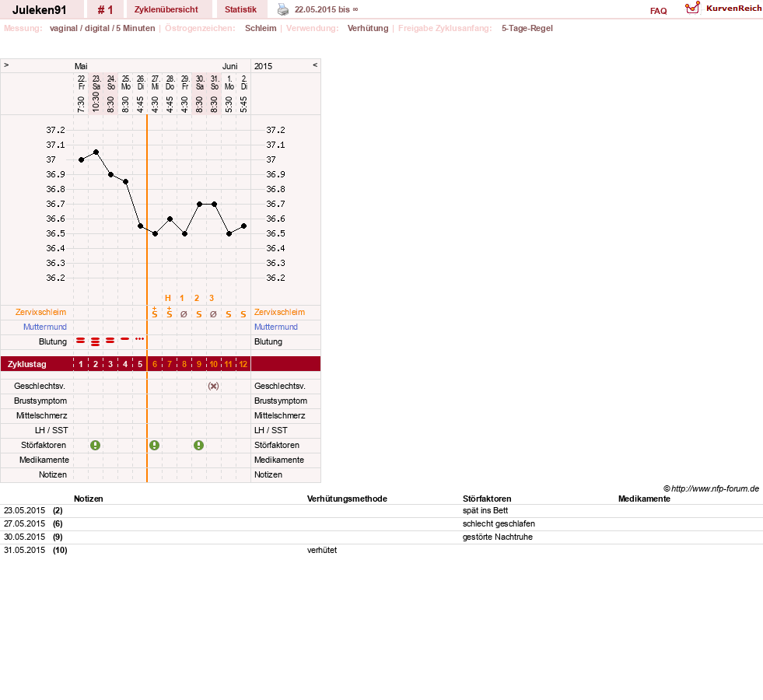Image resolution: width=763 pixels, height=700 pixels.
Task: Click temperature point on 30. Sa
Action: pyautogui.click(x=199, y=205)
